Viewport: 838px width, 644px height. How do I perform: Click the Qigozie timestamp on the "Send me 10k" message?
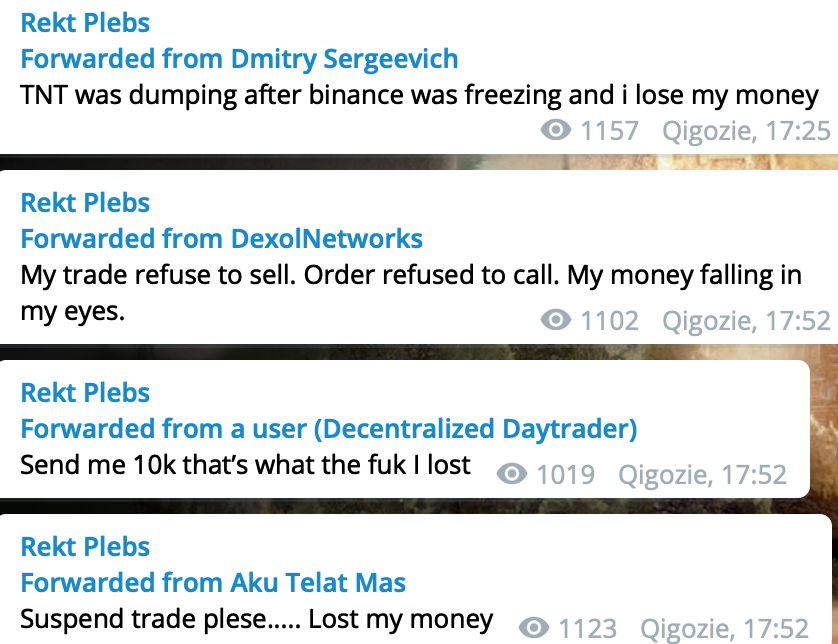pyautogui.click(x=702, y=474)
